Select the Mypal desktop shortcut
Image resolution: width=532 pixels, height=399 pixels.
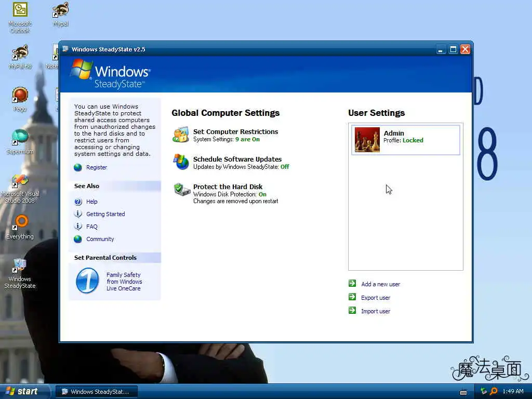(61, 14)
